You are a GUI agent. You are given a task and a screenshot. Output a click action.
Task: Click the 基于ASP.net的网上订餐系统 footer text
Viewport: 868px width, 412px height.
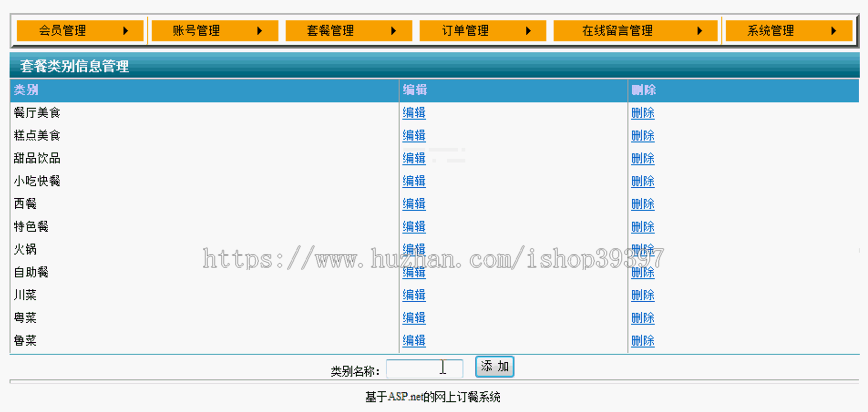[433, 397]
